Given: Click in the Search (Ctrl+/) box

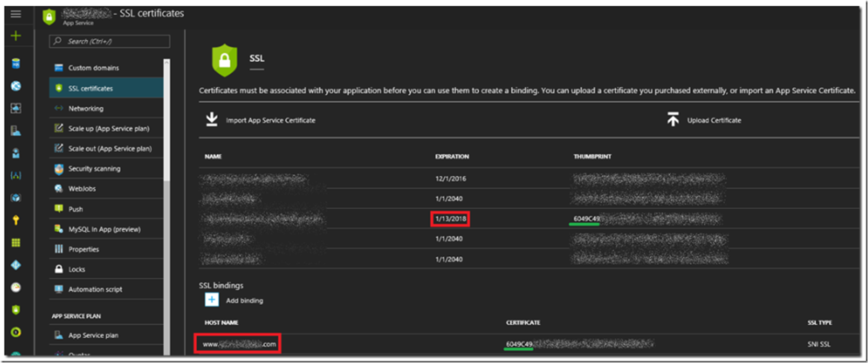Looking at the screenshot, I should point(110,41).
